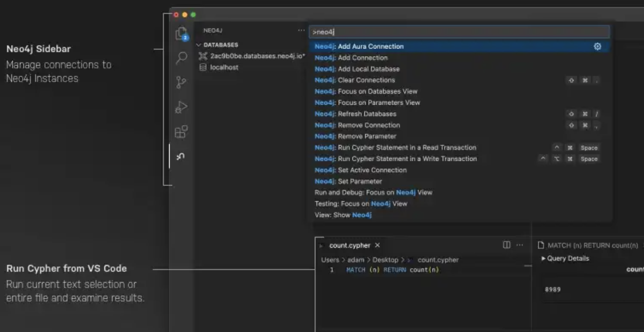The image size is (644, 332).
Task: Click the MATCH (n) RETURN count(n) code line
Action: (x=392, y=270)
